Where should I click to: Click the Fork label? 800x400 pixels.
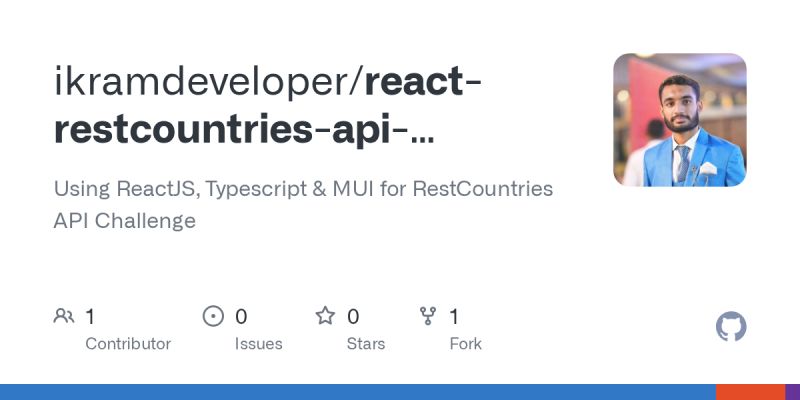465,344
